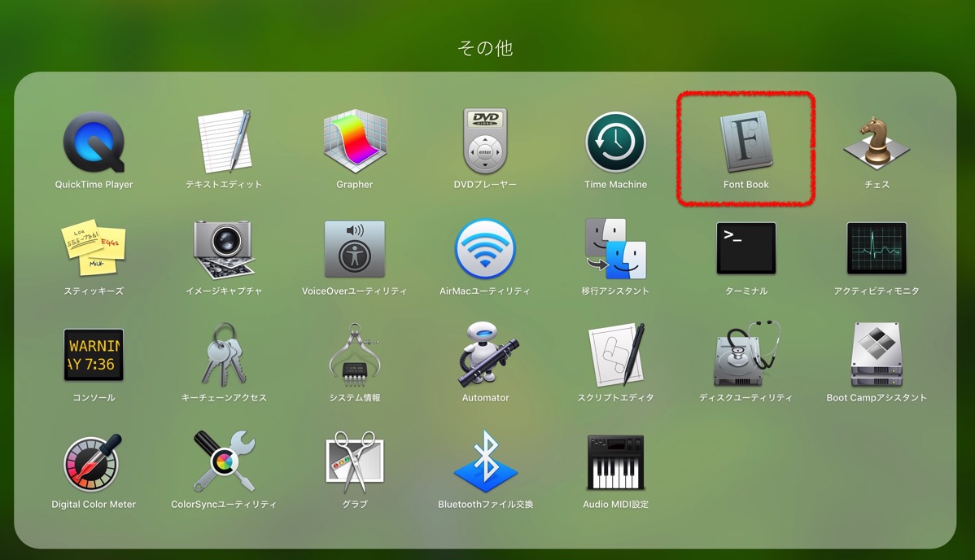Launch the グラブ screenshot app
Image resolution: width=975 pixels, height=560 pixels.
[x=354, y=461]
